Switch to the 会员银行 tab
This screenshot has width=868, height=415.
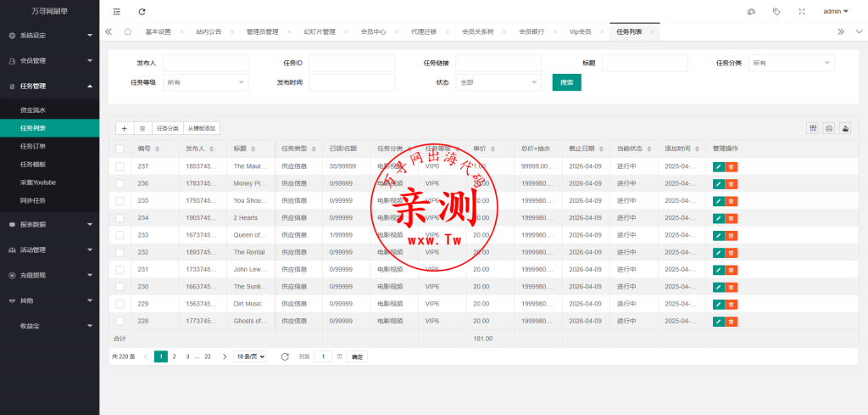tap(531, 32)
